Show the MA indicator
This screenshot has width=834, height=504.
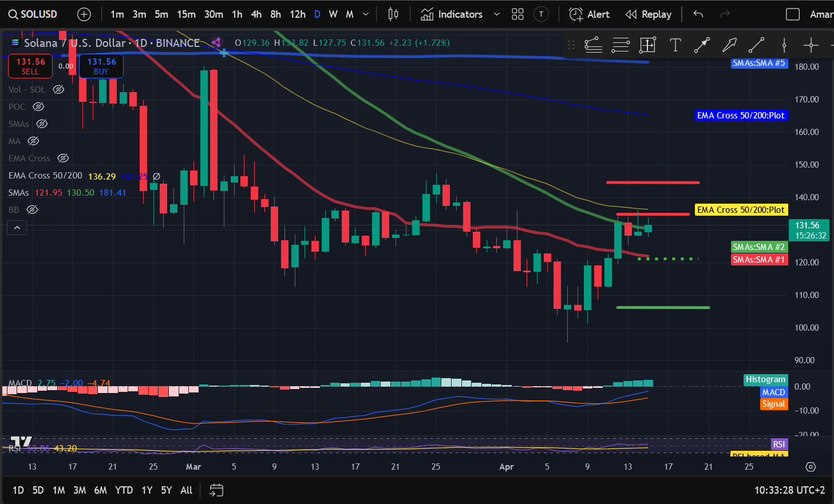point(33,141)
